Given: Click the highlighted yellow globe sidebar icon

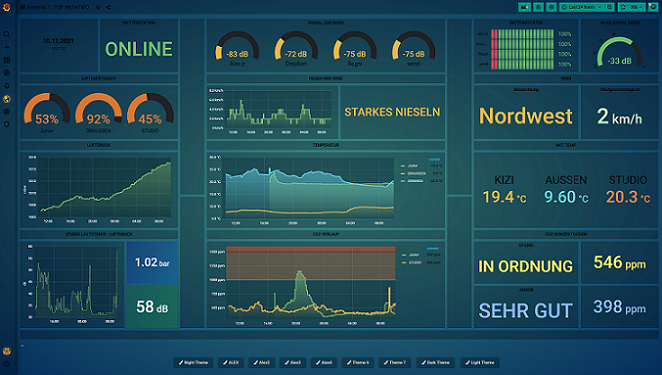Looking at the screenshot, I should [7, 99].
